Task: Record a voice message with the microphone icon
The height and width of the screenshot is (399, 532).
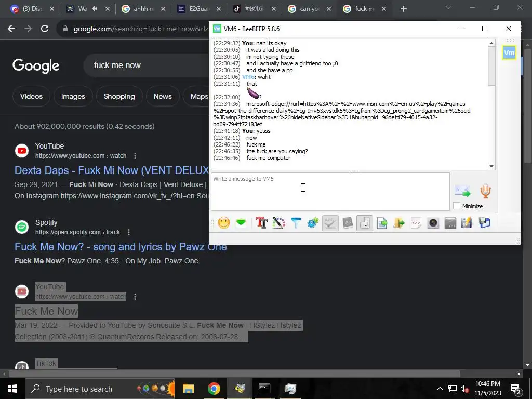Action: (x=486, y=191)
